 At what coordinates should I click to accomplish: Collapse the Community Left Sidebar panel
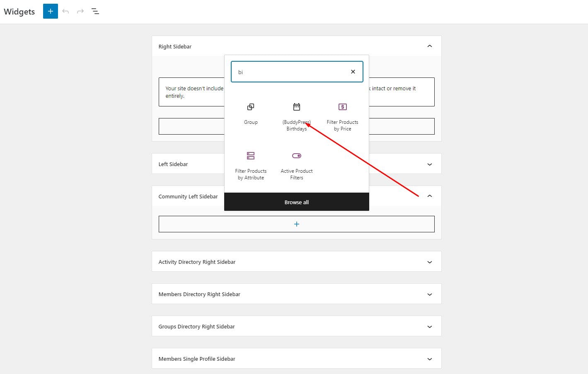[x=430, y=196]
